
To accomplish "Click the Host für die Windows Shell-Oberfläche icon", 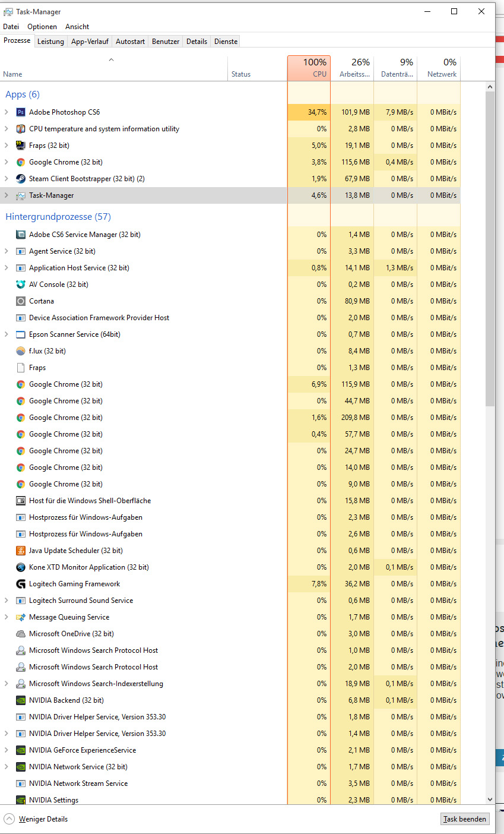I will click(21, 501).
